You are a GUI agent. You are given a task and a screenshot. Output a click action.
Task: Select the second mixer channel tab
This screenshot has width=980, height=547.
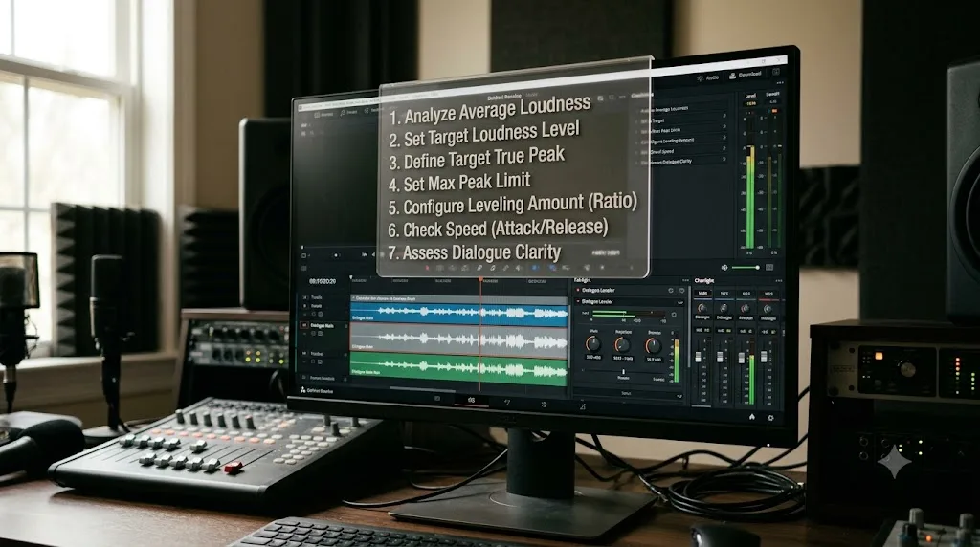click(724, 294)
